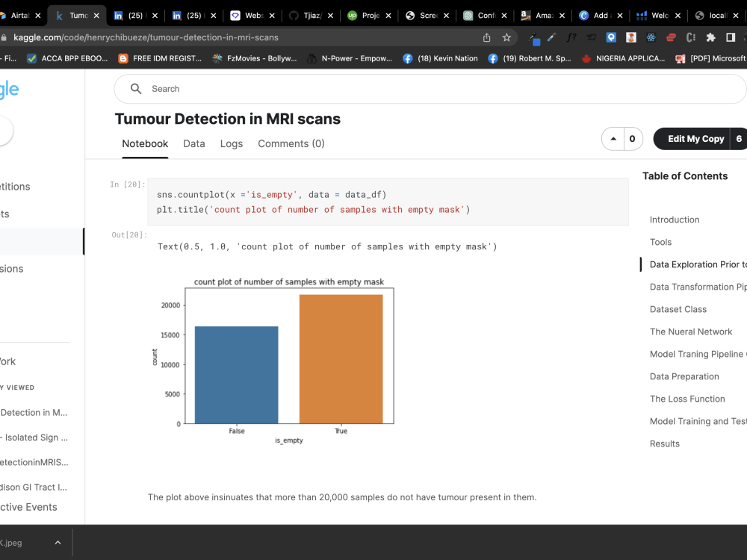Jump to Introduction in Table of Contents
This screenshot has height=560, width=747.
pos(675,220)
